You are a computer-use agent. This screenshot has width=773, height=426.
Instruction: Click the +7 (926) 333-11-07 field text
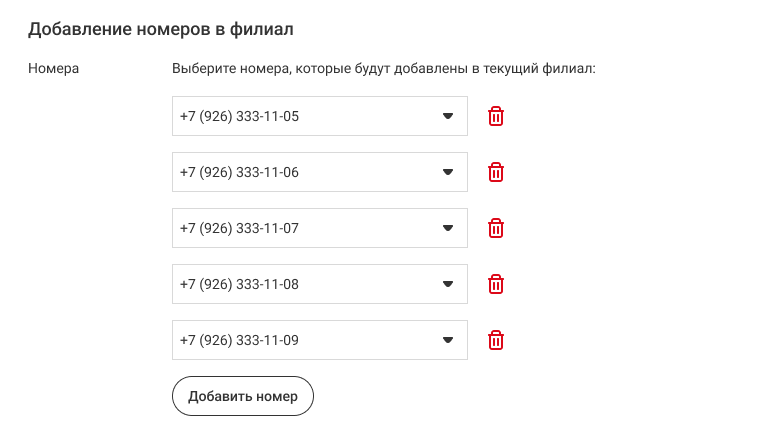[x=240, y=228]
